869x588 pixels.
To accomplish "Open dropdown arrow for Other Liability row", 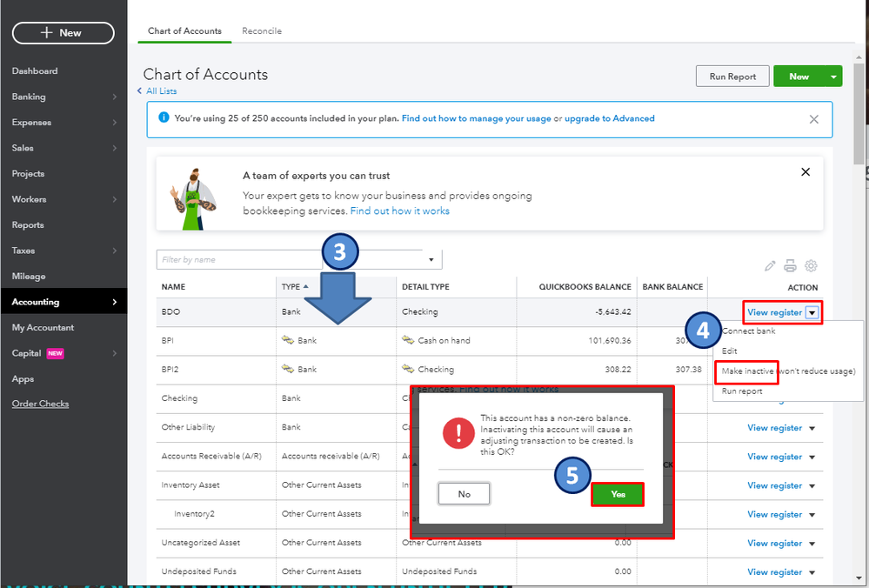I will 812,429.
